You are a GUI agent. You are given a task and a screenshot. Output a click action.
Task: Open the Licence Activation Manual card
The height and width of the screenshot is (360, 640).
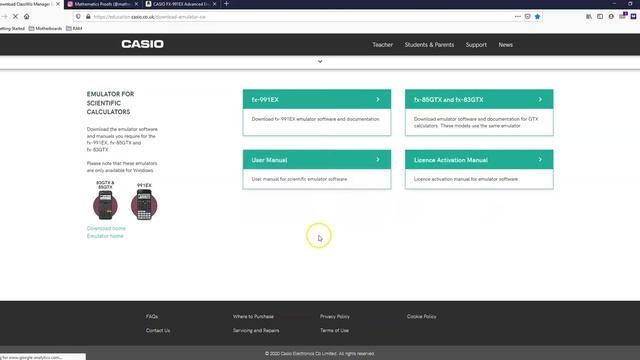pos(479,169)
